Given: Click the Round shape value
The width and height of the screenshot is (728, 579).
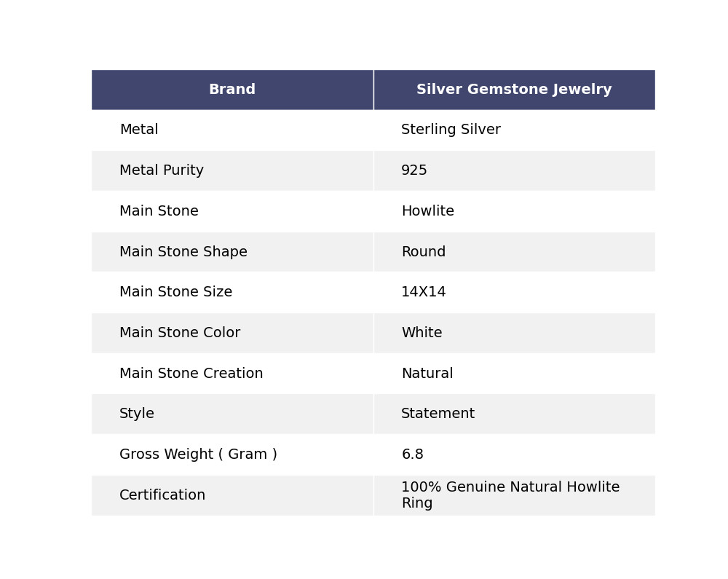Looking at the screenshot, I should (423, 252).
